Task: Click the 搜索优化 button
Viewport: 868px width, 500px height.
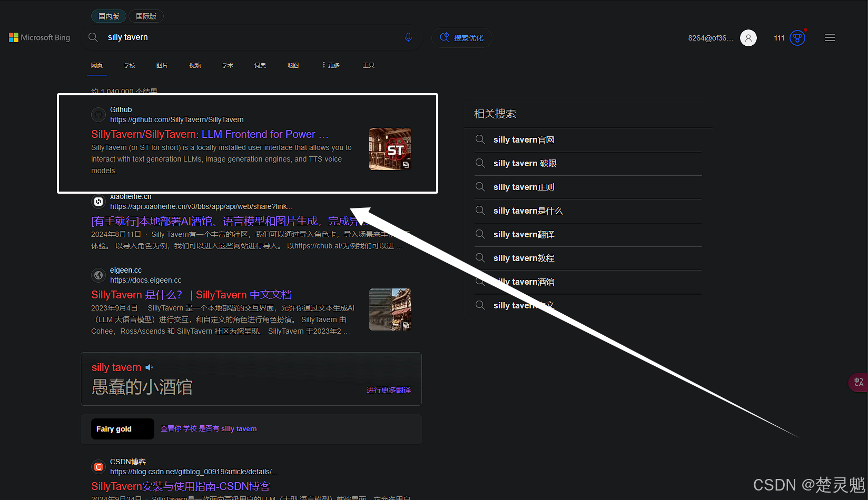Action: 462,38
